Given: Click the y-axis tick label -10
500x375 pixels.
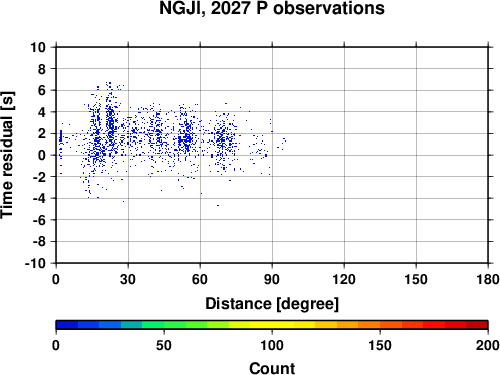Looking at the screenshot, I should (x=35, y=263).
